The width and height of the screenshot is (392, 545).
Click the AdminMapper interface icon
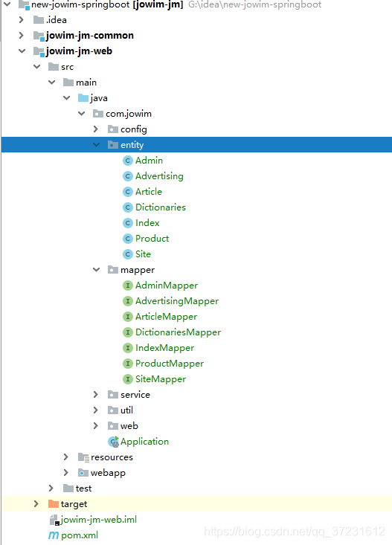pos(128,286)
